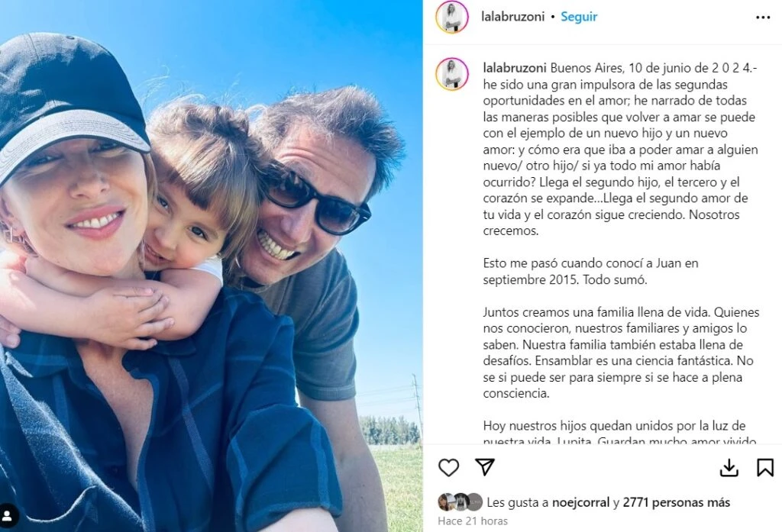The width and height of the screenshot is (782, 532).
Task: Visit noejcorral's profile from the likes line
Action: coord(580,502)
